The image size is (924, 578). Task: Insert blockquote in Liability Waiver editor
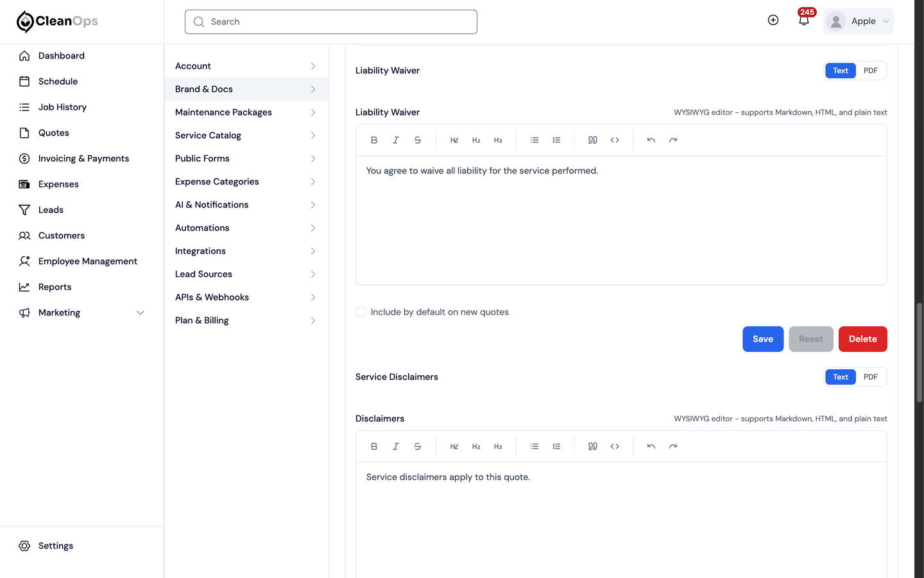[x=593, y=140]
